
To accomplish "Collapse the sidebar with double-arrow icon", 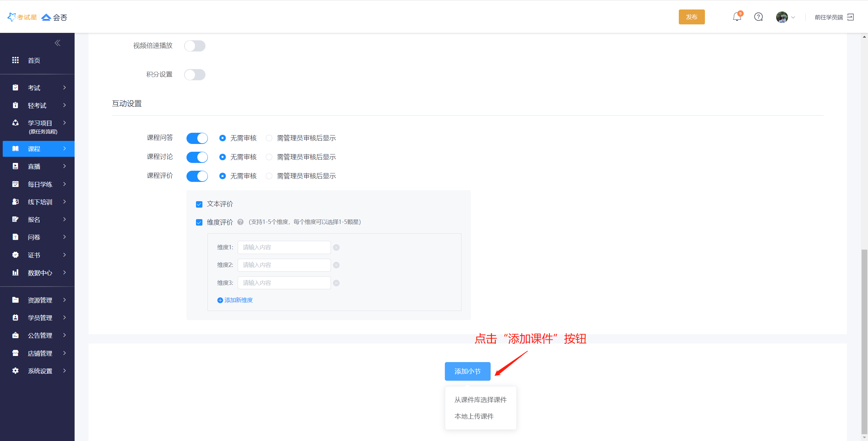I will coord(57,43).
